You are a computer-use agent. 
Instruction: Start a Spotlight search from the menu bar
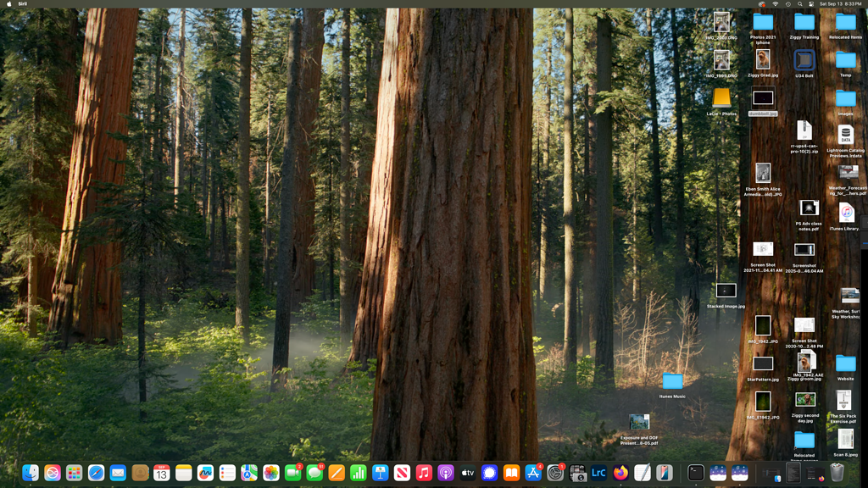tap(800, 4)
